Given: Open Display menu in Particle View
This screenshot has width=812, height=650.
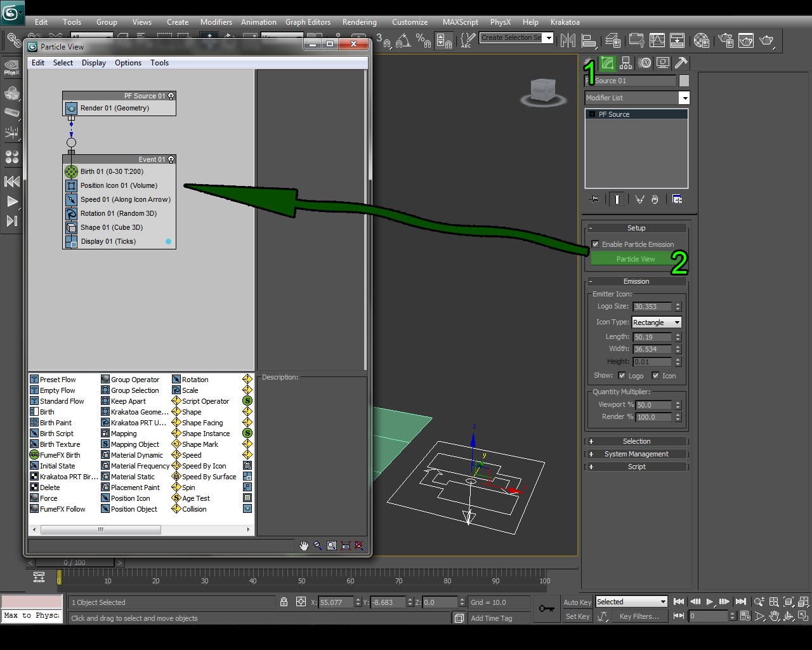Looking at the screenshot, I should click(94, 63).
